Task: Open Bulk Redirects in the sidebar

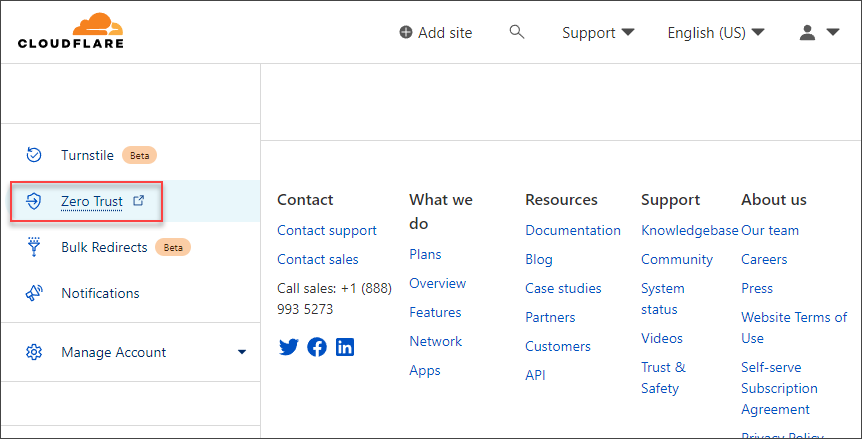Action: tap(104, 247)
